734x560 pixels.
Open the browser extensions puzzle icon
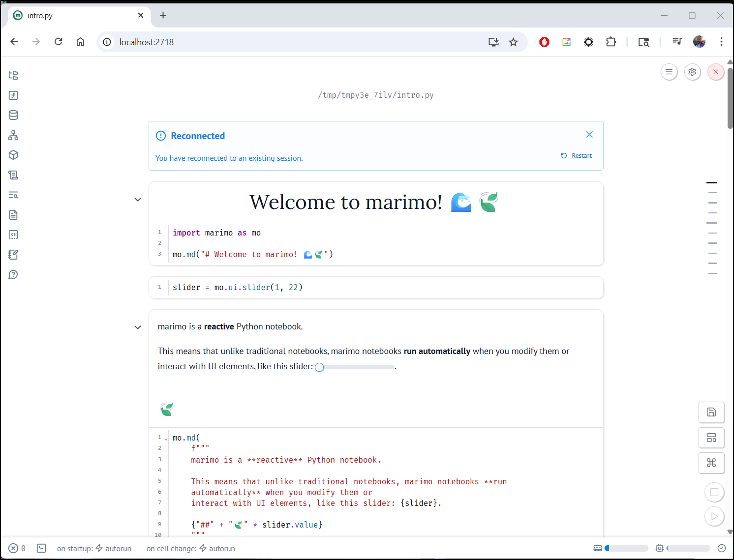611,42
